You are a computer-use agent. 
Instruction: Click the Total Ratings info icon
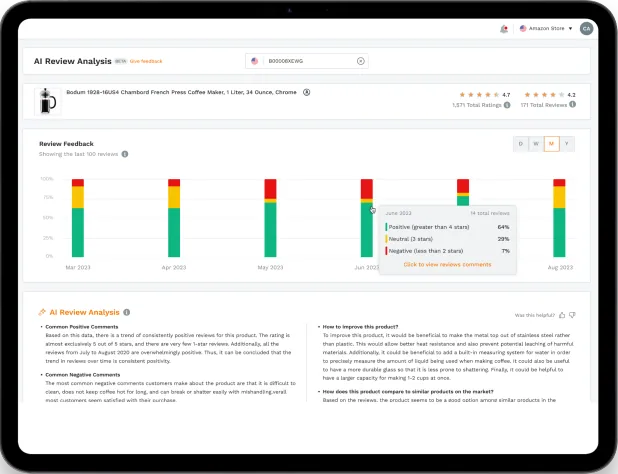click(x=507, y=104)
